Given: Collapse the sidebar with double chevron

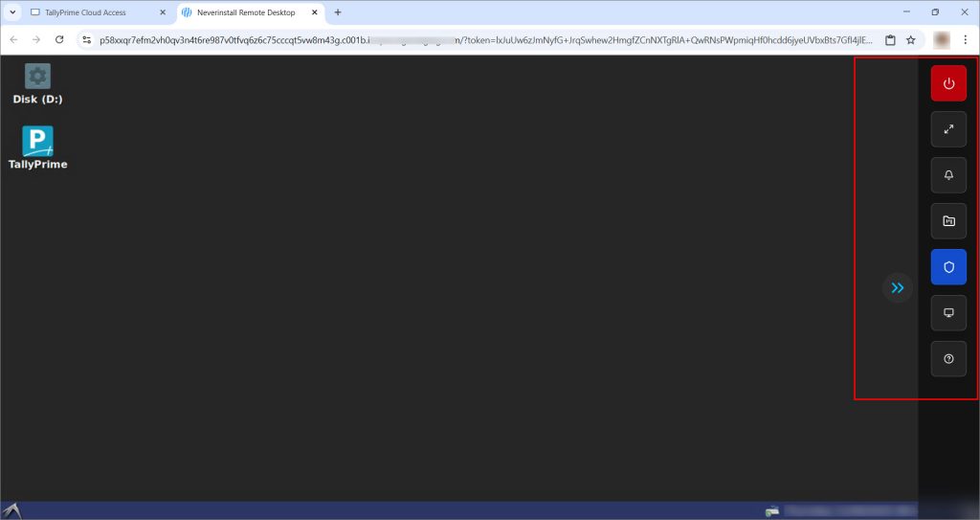Looking at the screenshot, I should tap(897, 287).
